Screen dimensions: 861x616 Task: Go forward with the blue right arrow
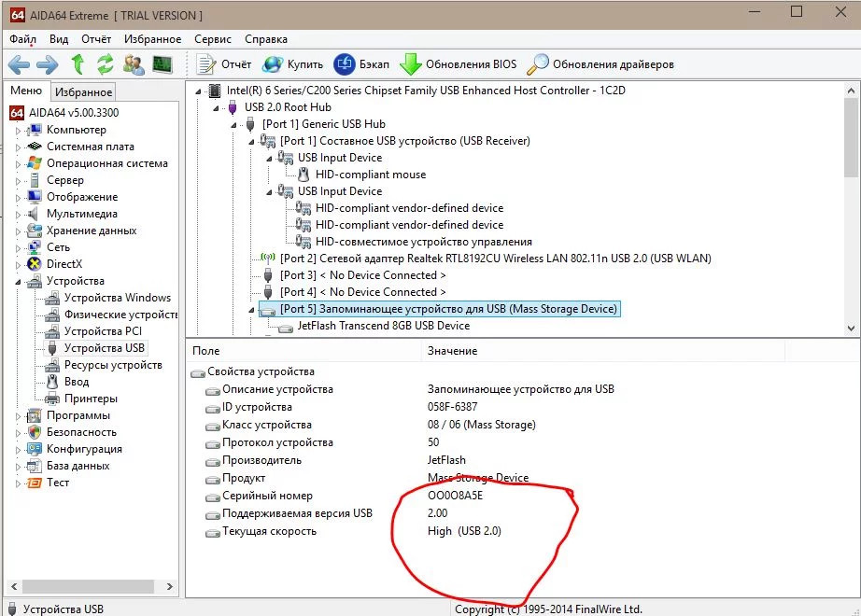click(x=48, y=64)
